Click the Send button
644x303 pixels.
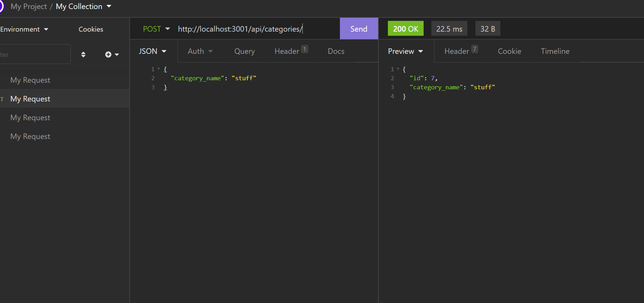tap(359, 28)
